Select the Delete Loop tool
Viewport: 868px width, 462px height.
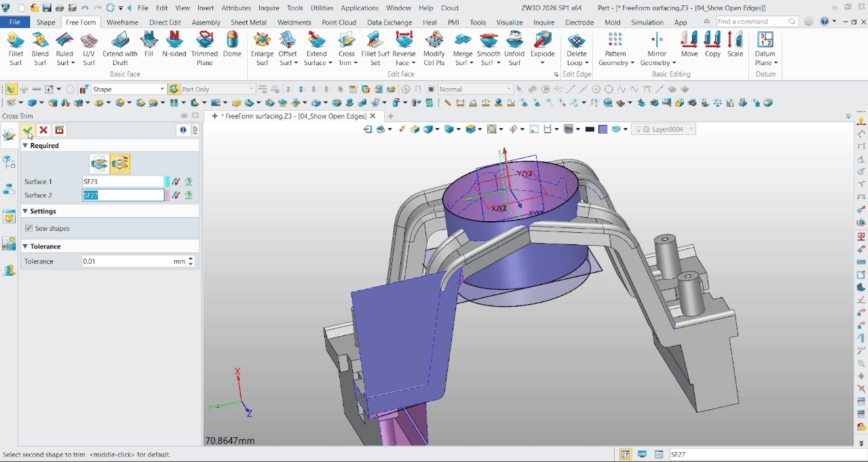pos(576,49)
